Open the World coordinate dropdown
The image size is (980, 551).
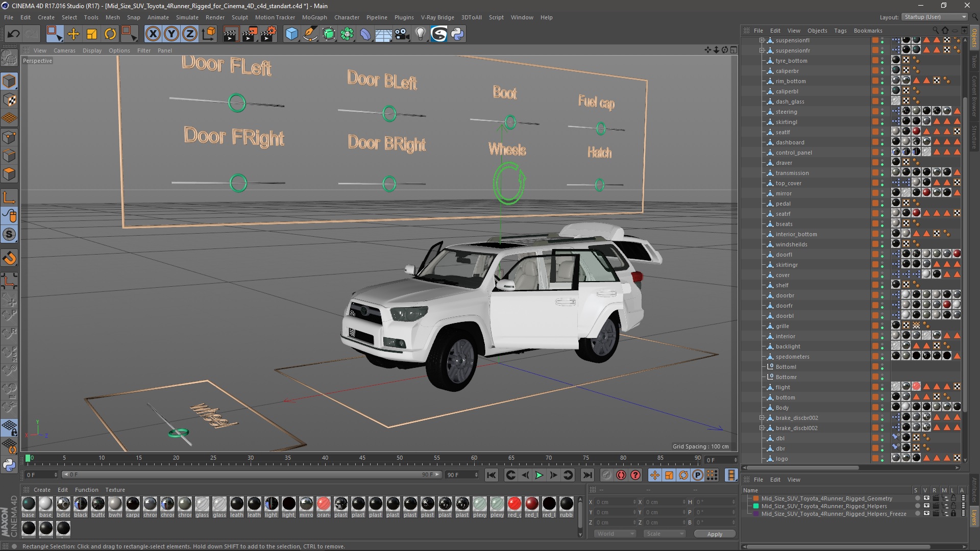pyautogui.click(x=615, y=534)
